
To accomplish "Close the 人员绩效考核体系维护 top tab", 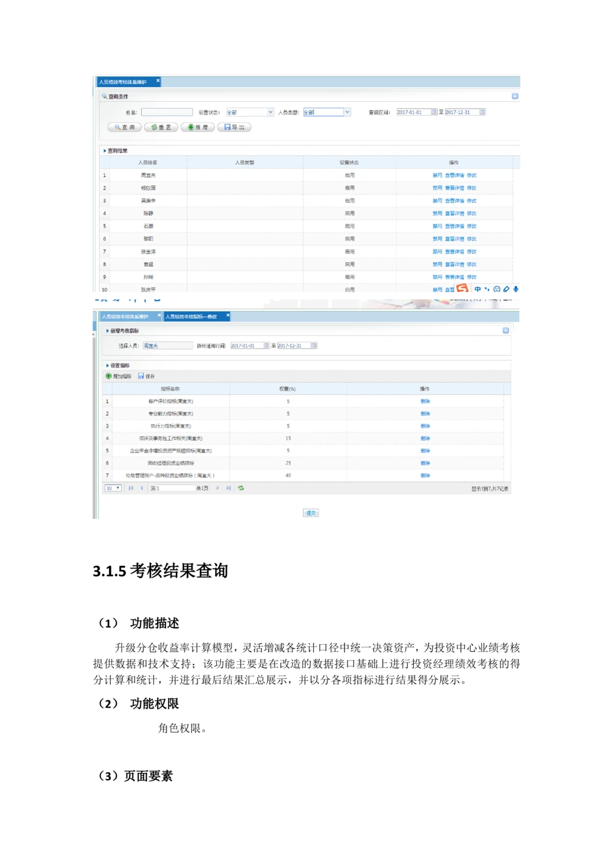I will 158,80.
